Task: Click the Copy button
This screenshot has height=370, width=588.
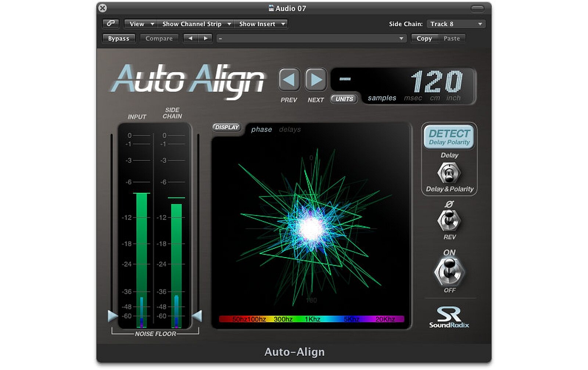Action: click(x=424, y=38)
